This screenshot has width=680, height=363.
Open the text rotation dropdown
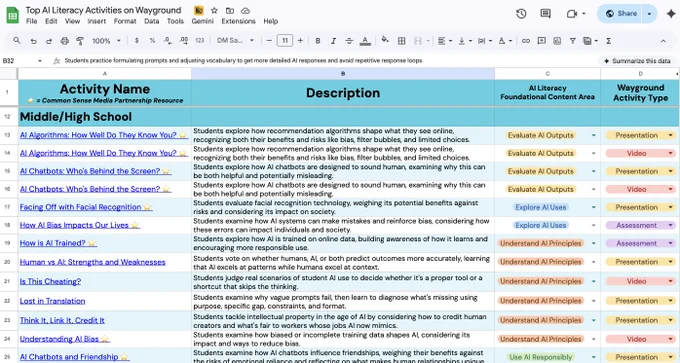pyautogui.click(x=505, y=41)
